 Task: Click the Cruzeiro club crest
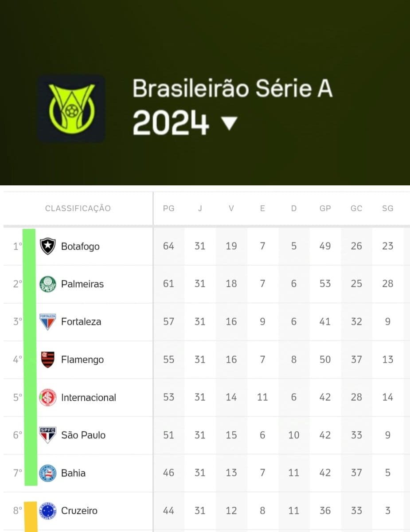point(48,511)
